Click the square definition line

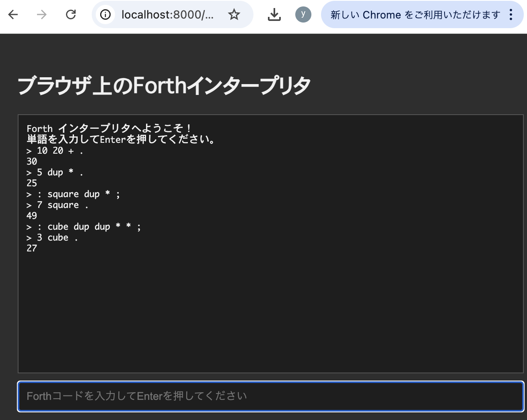[73, 194]
